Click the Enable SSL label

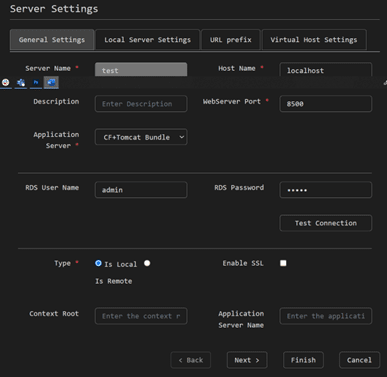tap(243, 263)
